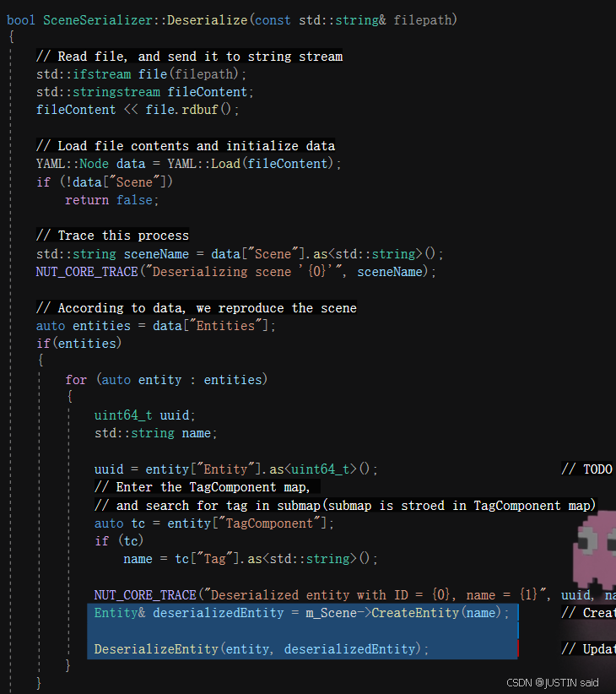Select the 'Read file' comment line

(x=189, y=57)
